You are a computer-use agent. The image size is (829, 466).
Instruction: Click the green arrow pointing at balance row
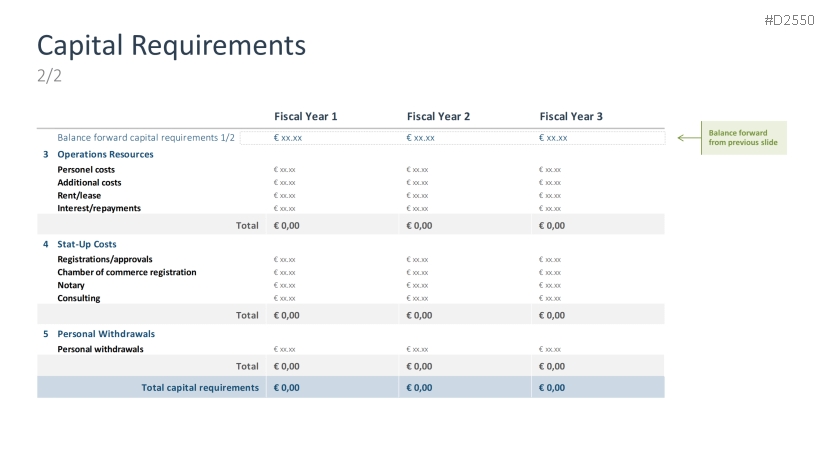687,138
